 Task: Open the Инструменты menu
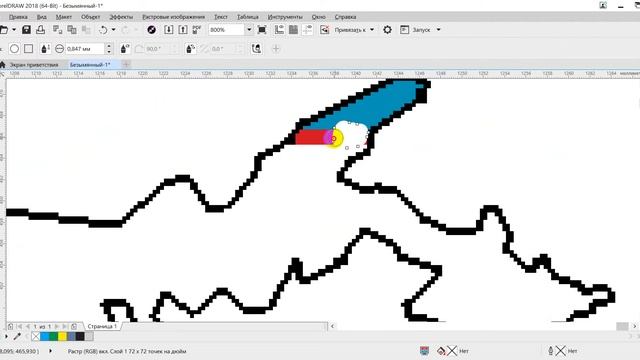(285, 17)
